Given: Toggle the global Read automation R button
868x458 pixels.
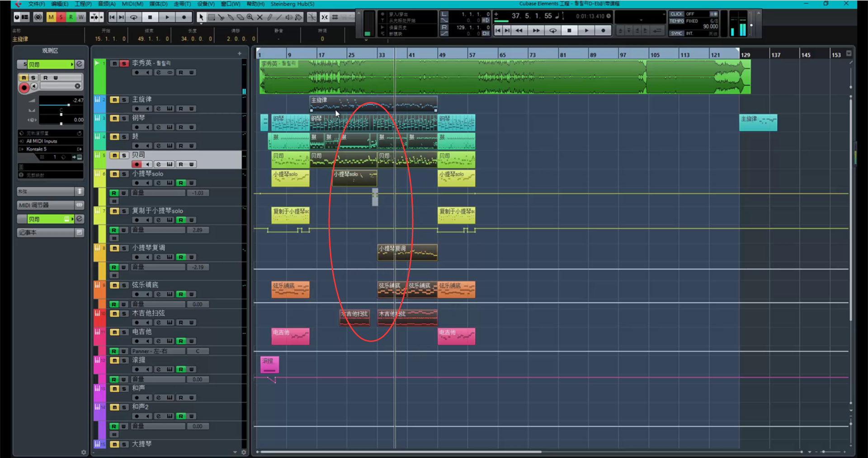Looking at the screenshot, I should point(71,17).
